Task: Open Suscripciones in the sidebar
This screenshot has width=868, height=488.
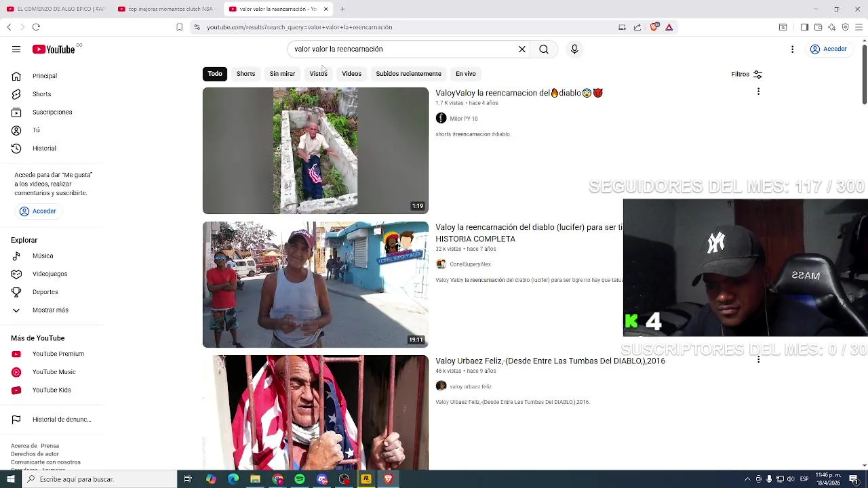Action: click(x=52, y=112)
